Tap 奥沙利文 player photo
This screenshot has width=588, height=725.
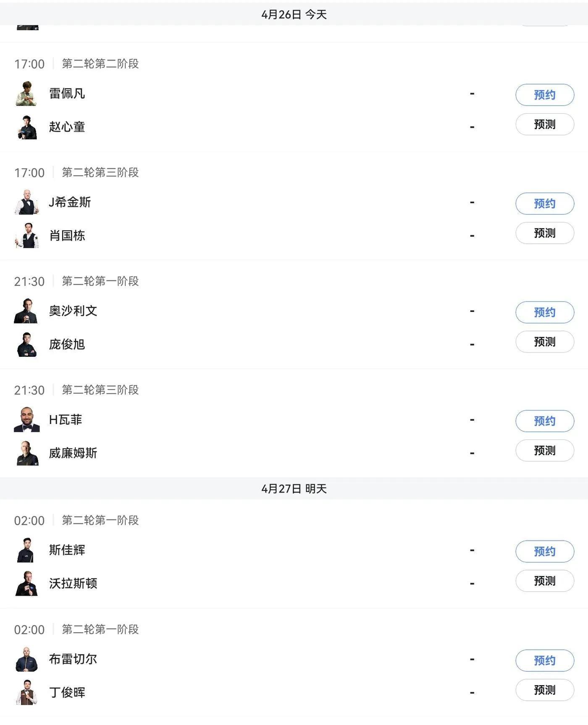point(26,311)
